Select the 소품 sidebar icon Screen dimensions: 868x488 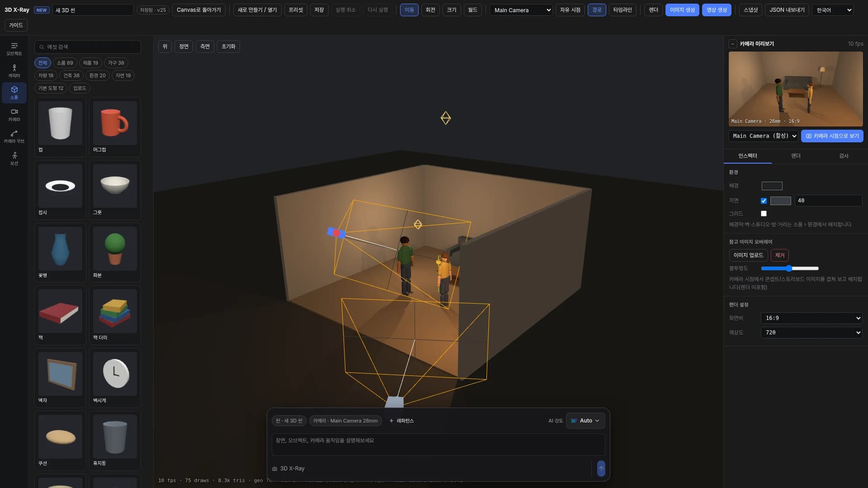coord(14,93)
